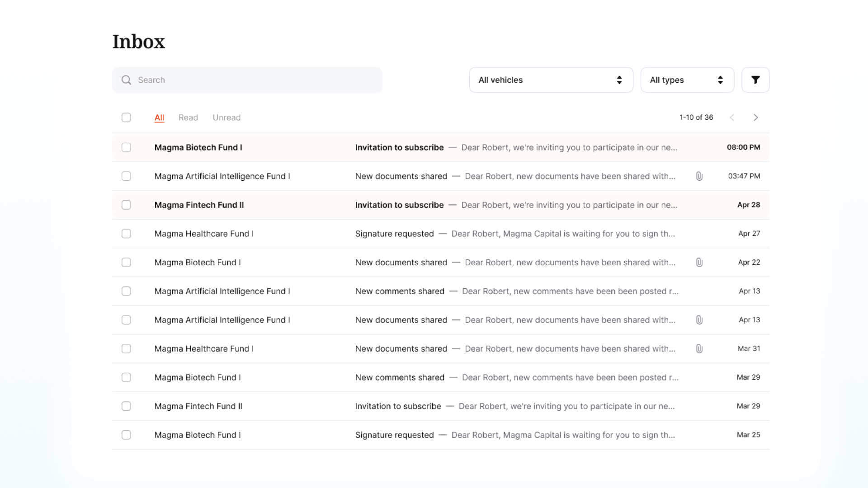Click New documents shared on Mar 31 row
This screenshot has height=488, width=868.
pos(401,349)
